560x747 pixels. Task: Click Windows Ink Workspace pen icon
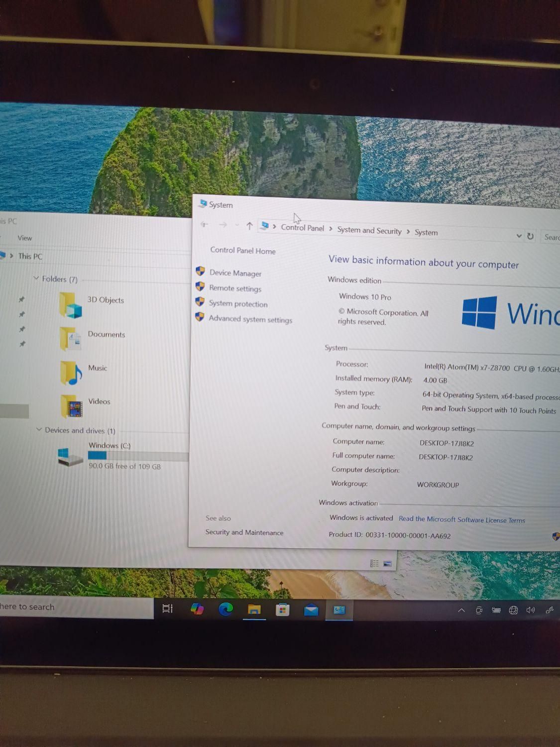coord(550,610)
